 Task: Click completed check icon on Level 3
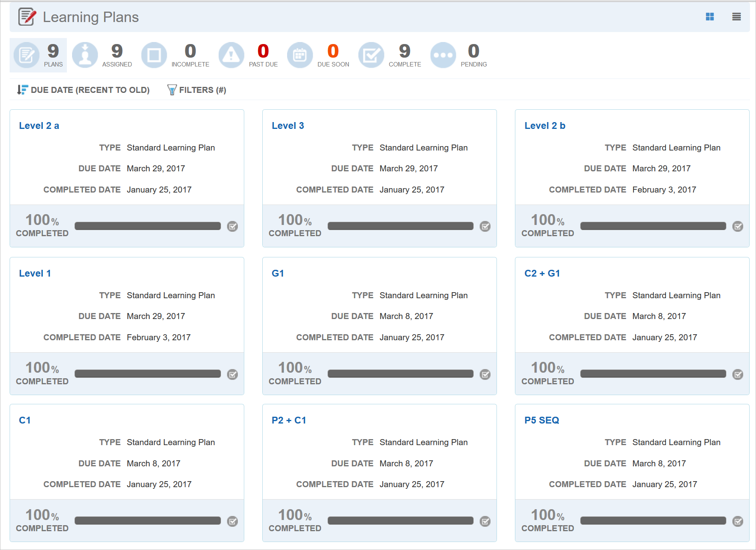point(485,227)
